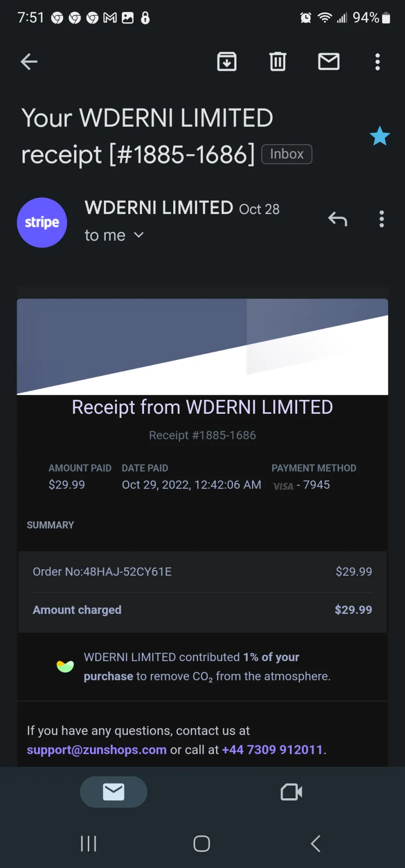Screen dimensions: 405x868
Task: Open the top toolbar overflow menu
Action: click(x=378, y=62)
